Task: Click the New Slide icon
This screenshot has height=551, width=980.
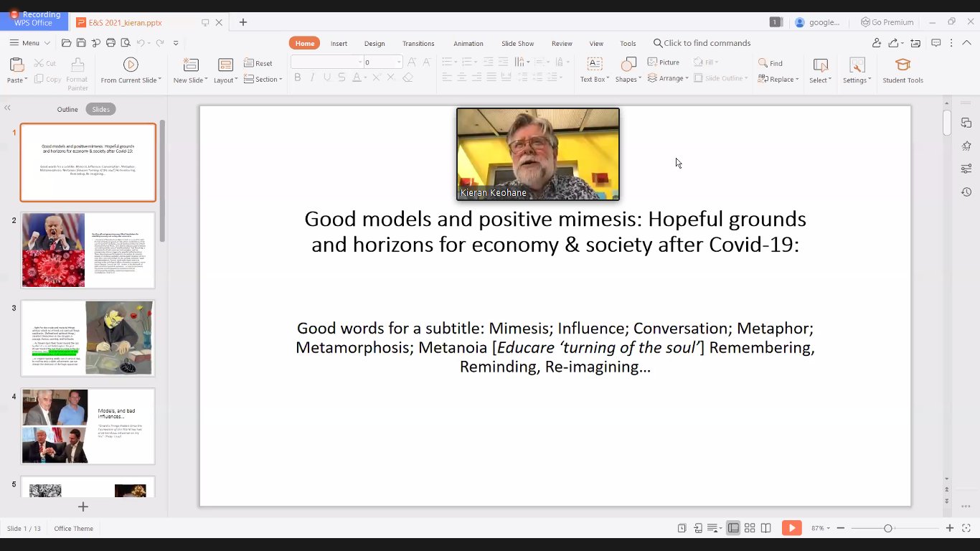Action: (x=190, y=65)
